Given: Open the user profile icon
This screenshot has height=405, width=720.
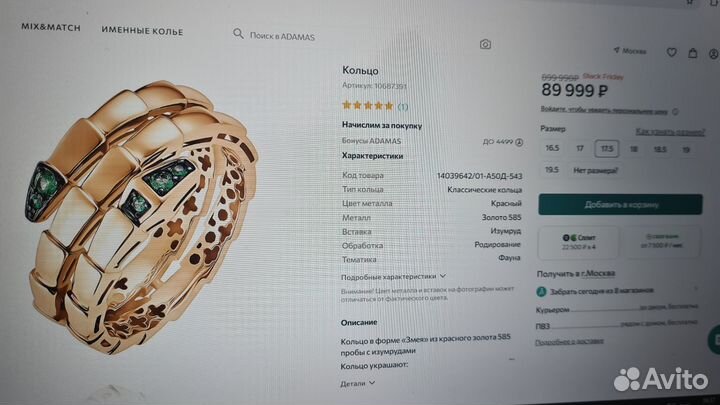Looking at the screenshot, I should pos(714,54).
